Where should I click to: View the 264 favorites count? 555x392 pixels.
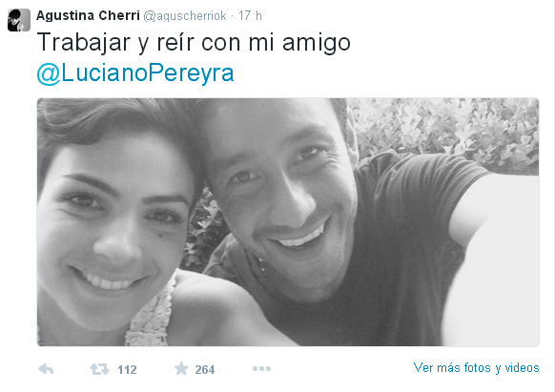[x=205, y=370]
